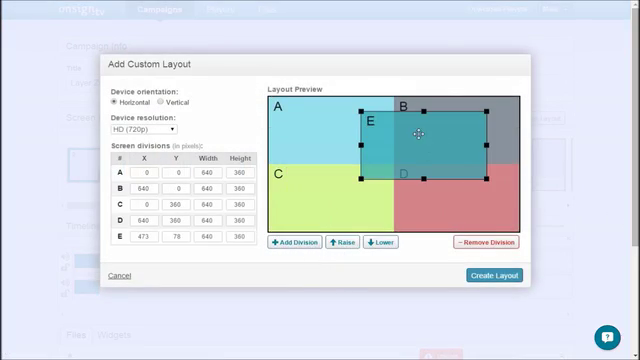This screenshot has height=360, width=640.
Task: Click the Y field of division C
Action: [176, 204]
